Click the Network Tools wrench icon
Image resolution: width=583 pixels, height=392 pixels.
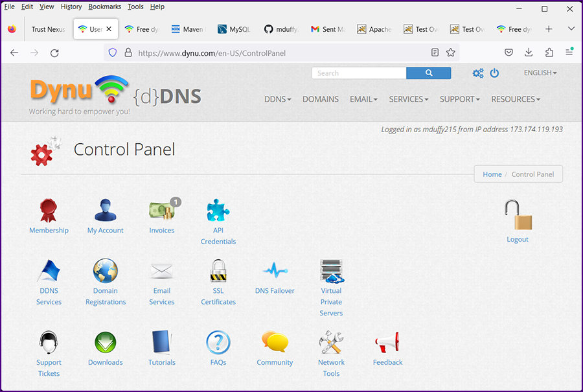[x=331, y=342]
